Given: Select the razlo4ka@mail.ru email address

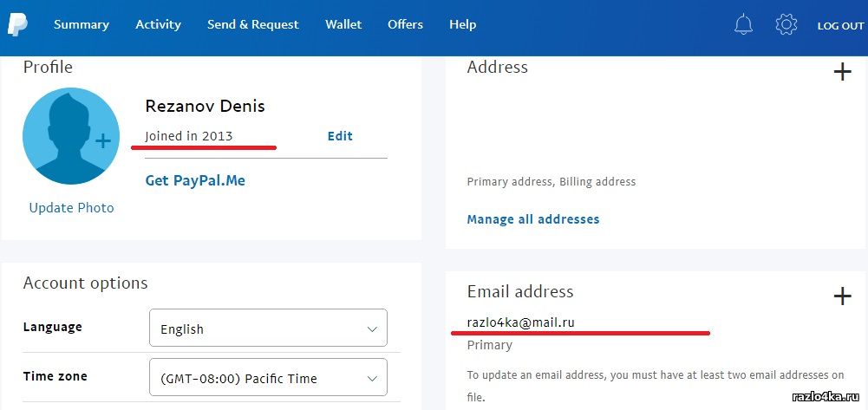Looking at the screenshot, I should tap(521, 322).
